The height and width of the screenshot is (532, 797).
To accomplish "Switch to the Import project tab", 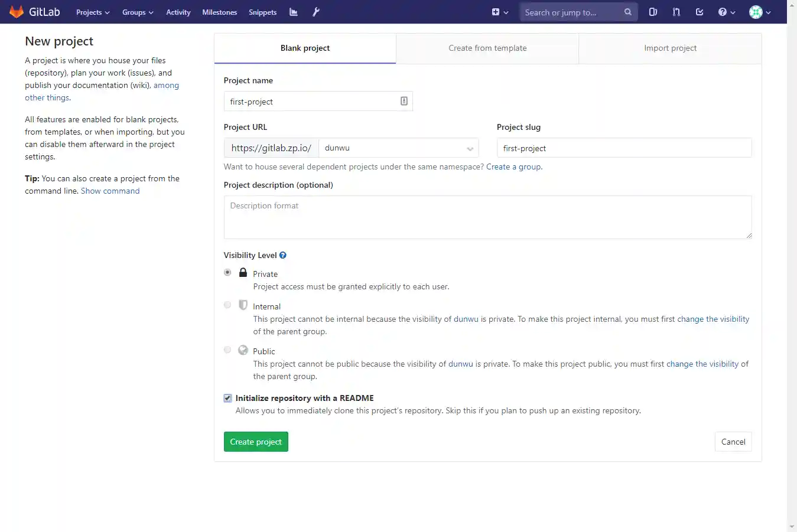I will coord(670,48).
